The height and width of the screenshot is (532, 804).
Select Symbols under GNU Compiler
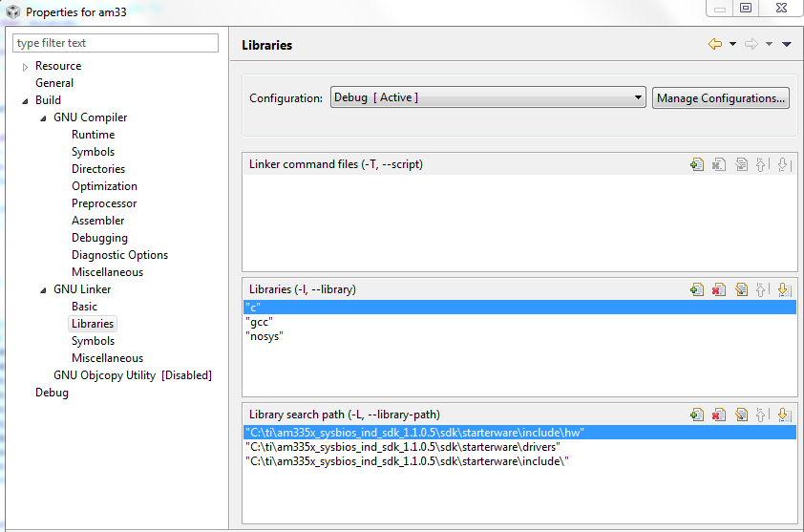click(93, 152)
